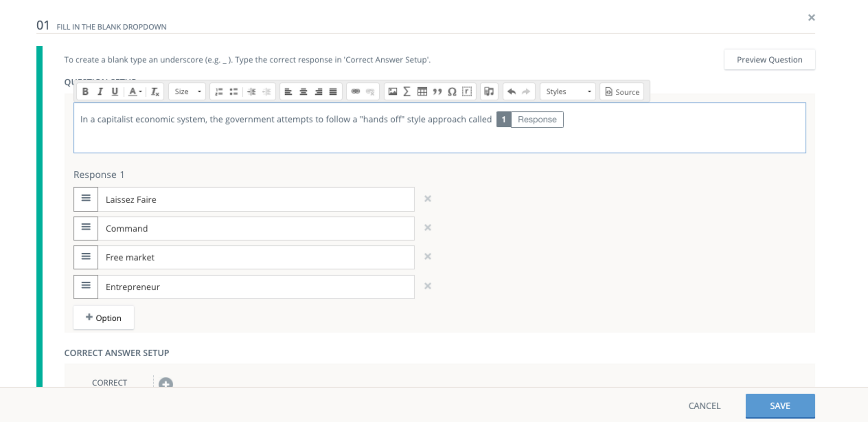Toggle bold formatting in the editor toolbar
Viewport: 868px width, 422px height.
tap(85, 92)
